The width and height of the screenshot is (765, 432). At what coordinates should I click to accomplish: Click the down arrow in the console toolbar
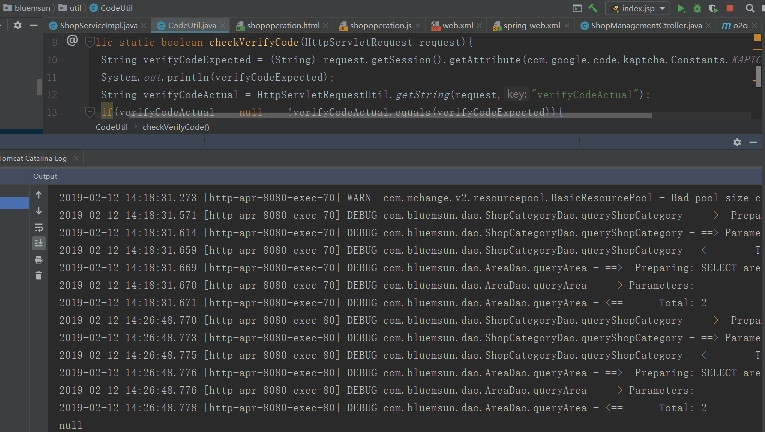(39, 211)
